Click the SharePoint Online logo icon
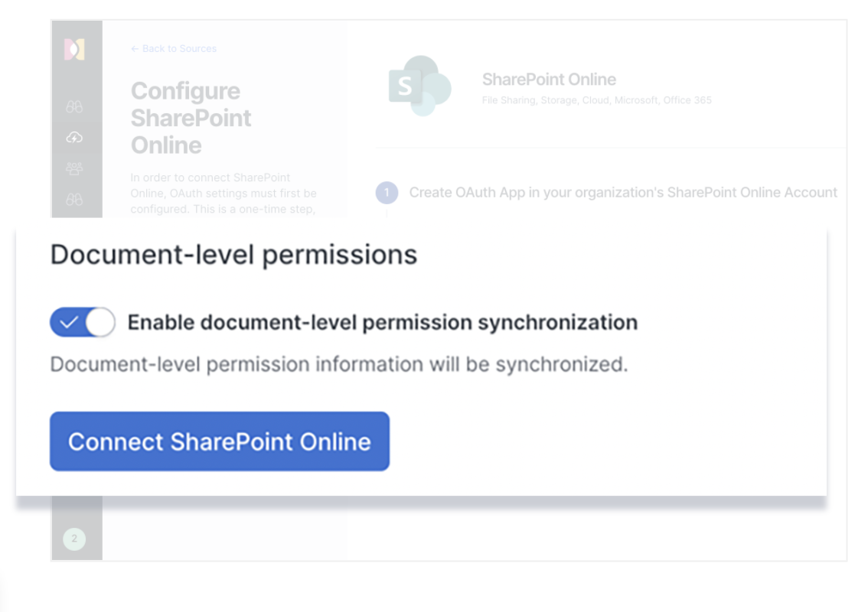The width and height of the screenshot is (868, 612). pyautogui.click(x=419, y=86)
